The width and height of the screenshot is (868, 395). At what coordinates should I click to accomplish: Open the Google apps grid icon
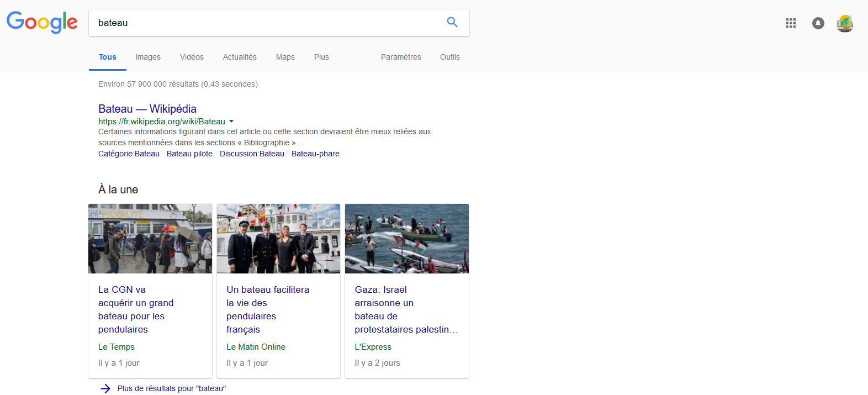coord(791,23)
